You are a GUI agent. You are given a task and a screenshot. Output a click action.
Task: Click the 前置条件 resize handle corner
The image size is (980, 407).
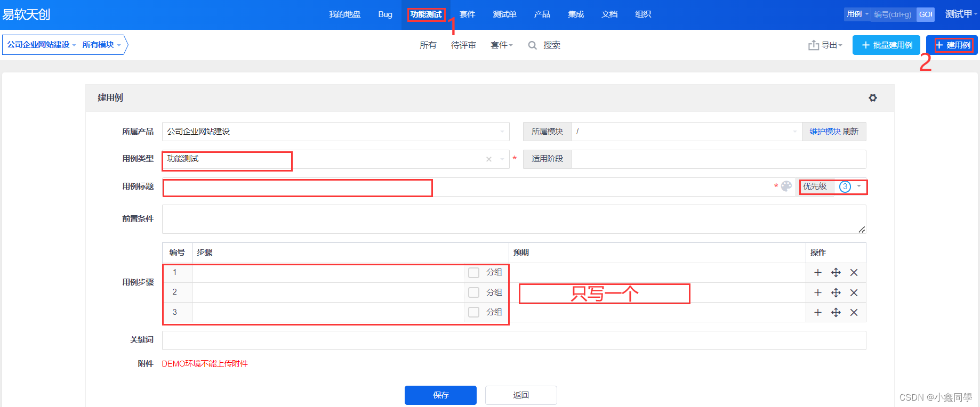click(862, 229)
